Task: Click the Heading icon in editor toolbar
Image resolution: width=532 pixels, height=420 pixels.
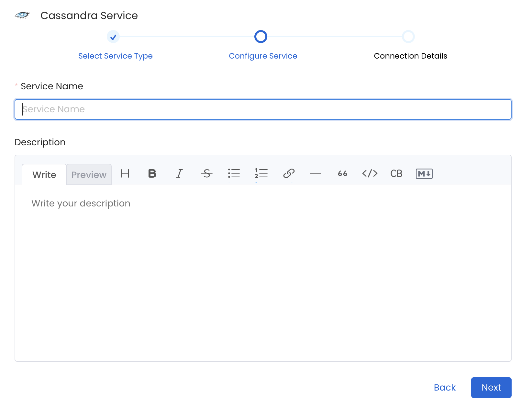Action: point(125,174)
